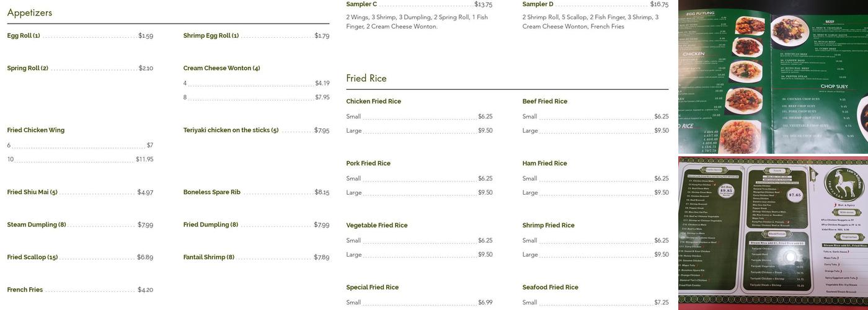868x310 pixels.
Task: Choose the Steam Dumpling (8) item
Action: coord(37,225)
